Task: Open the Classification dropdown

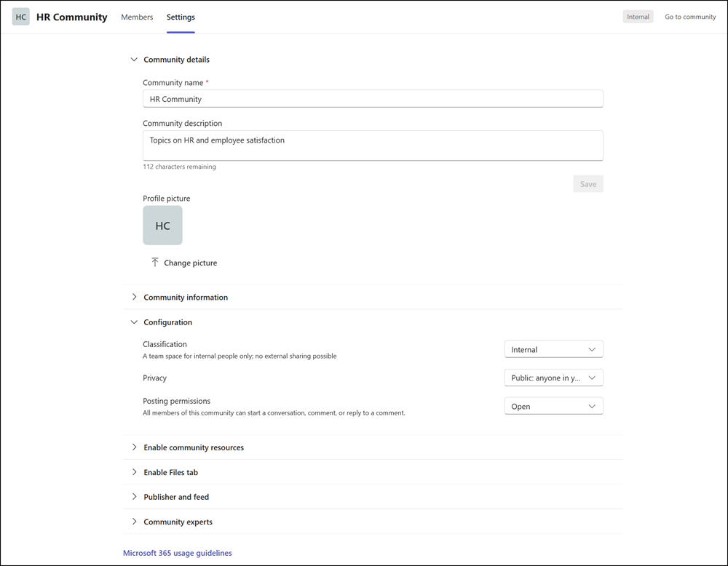Action: coord(553,348)
